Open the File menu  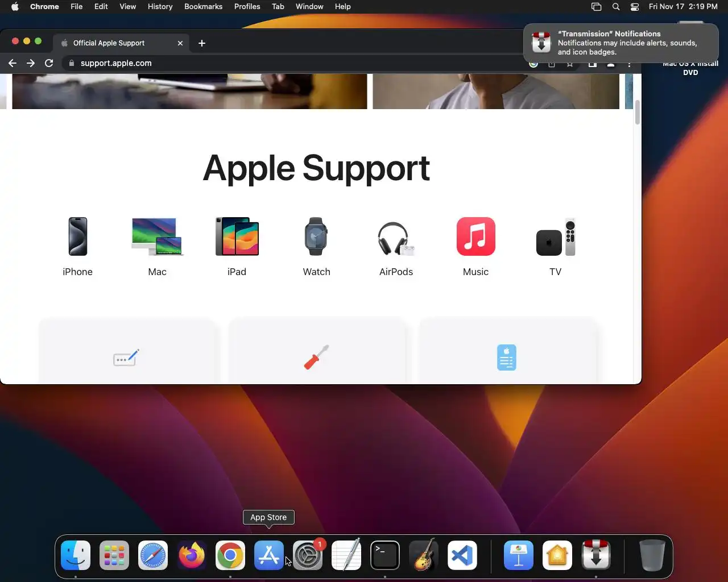coord(77,7)
